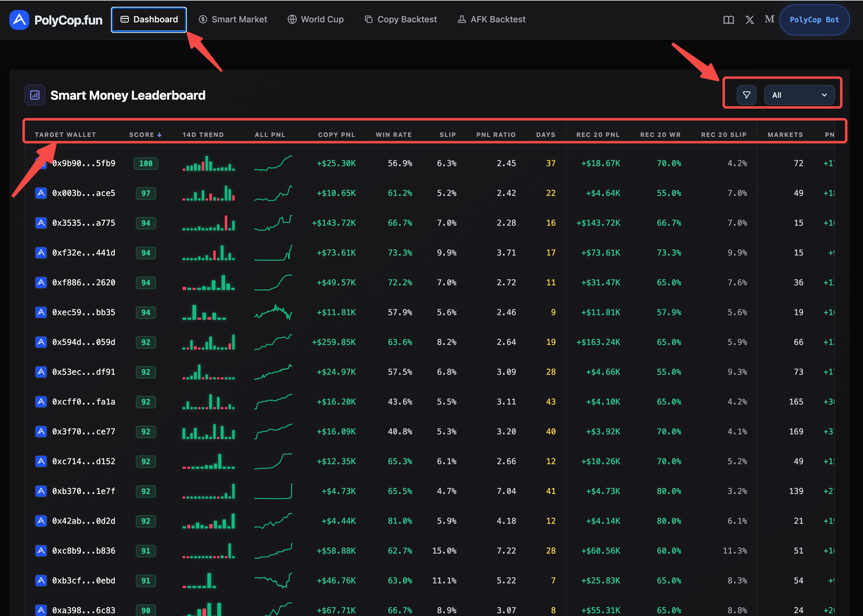Click Rec 20 slip value 11.3%

[735, 551]
